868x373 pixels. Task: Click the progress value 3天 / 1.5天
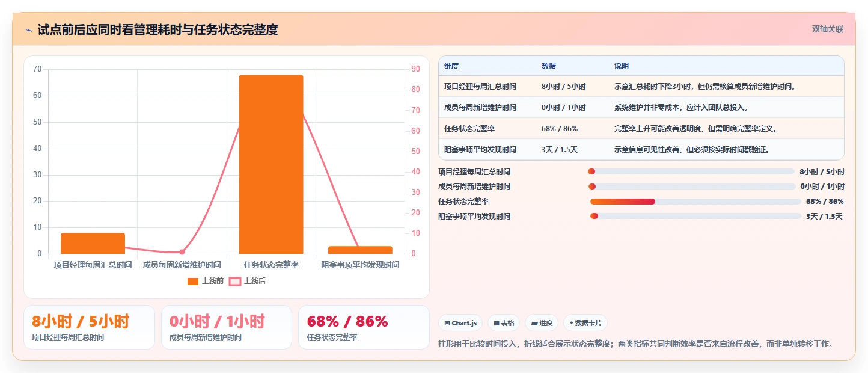coord(824,216)
